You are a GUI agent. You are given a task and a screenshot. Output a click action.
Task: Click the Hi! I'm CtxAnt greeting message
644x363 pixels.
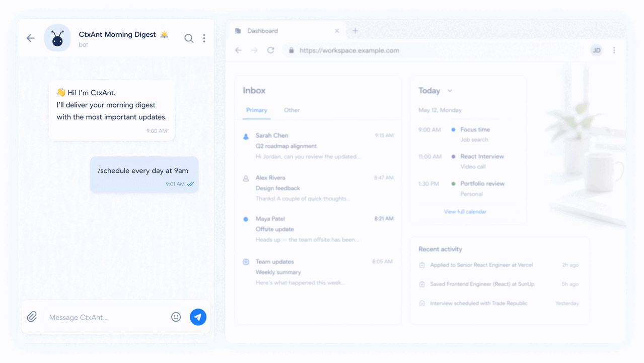click(x=112, y=110)
